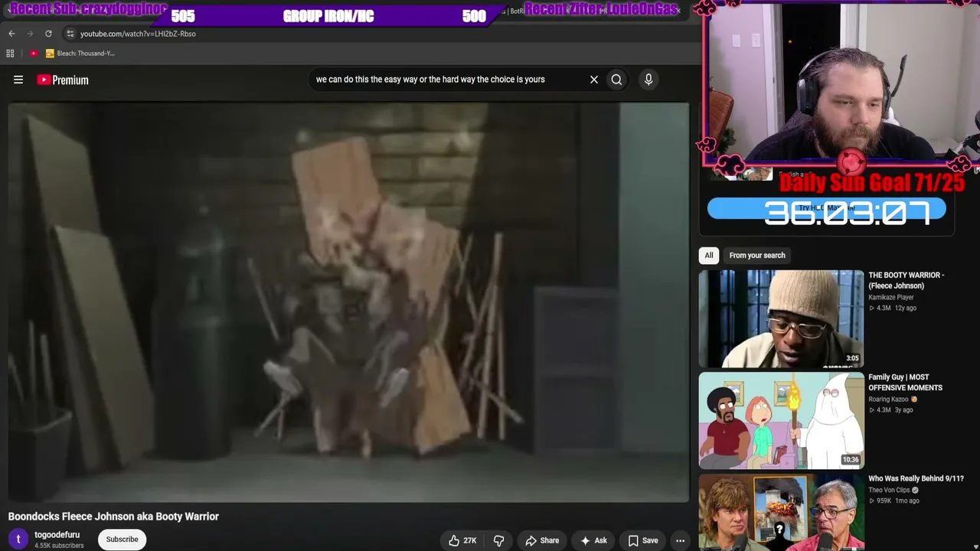Click the youtube.com address bar
This screenshot has width=980, height=551.
click(138, 34)
